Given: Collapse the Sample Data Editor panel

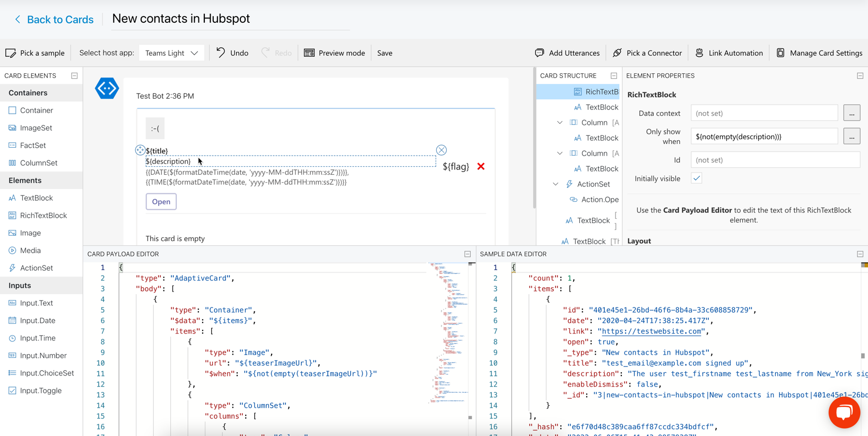Looking at the screenshot, I should (860, 254).
